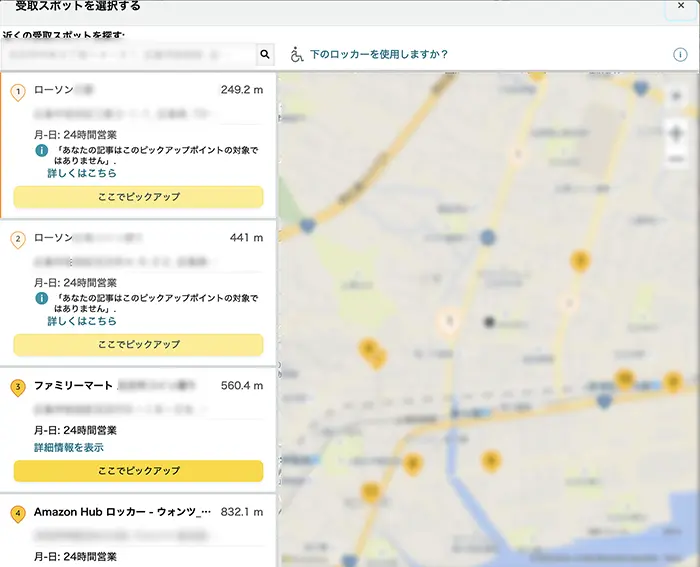Click ここでピックアップ for ファミリーマート 560.4 m
Image resolution: width=700 pixels, height=567 pixels.
(x=138, y=471)
